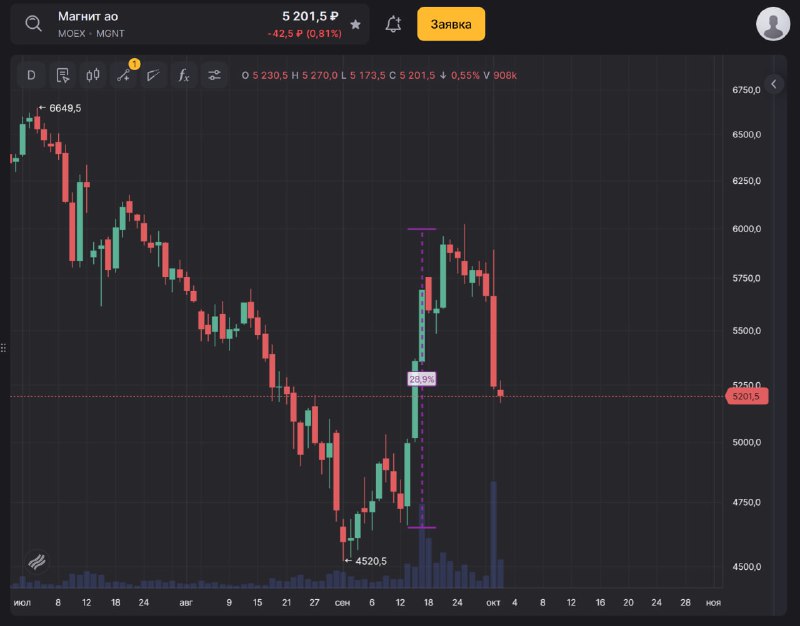This screenshot has width=800, height=626.
Task: Click the июл date axis label
Action: pos(22,603)
